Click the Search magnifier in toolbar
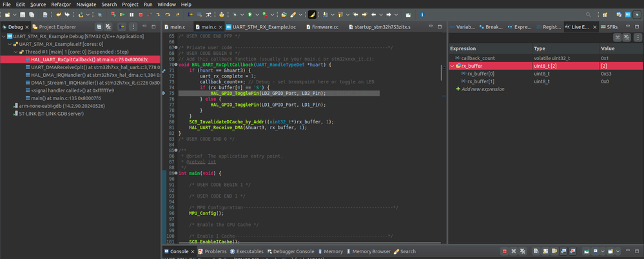The width and height of the screenshot is (644, 259). [x=588, y=14]
